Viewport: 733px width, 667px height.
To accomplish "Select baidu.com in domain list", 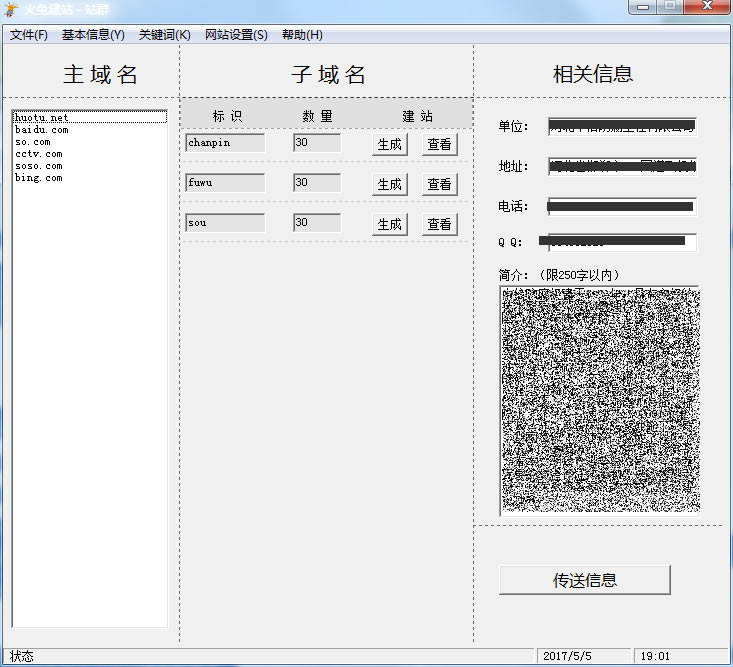I will tap(41, 130).
